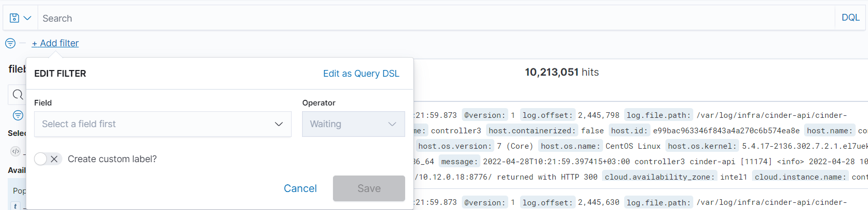Focus the Search query bar

coord(436,18)
